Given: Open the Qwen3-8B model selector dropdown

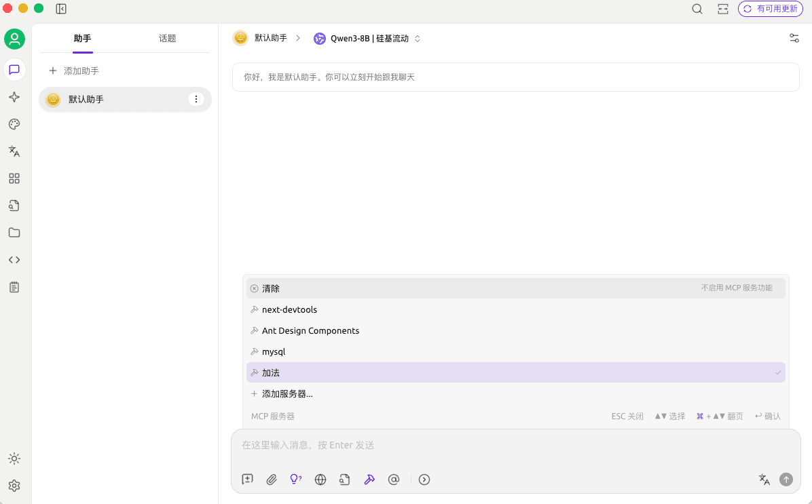Looking at the screenshot, I should tap(367, 39).
